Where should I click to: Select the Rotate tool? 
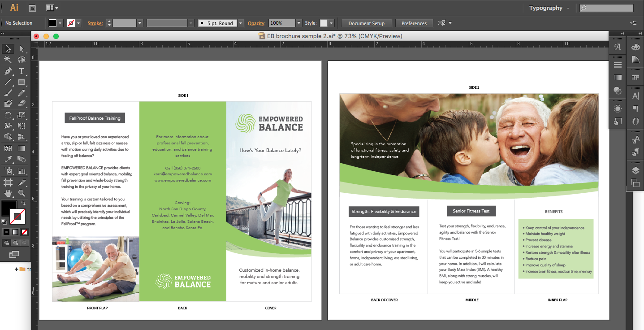tap(8, 115)
